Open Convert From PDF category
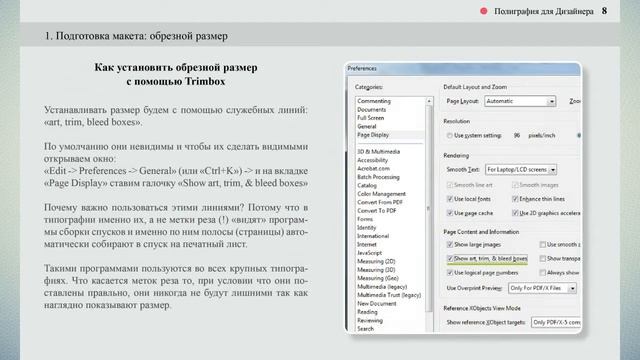This screenshot has width=640, height=360. coord(380,202)
